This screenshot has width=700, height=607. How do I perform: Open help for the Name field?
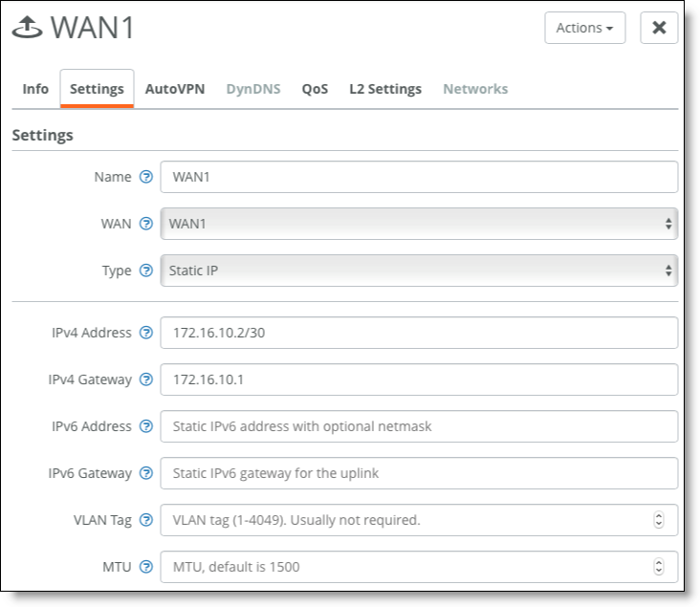[146, 177]
